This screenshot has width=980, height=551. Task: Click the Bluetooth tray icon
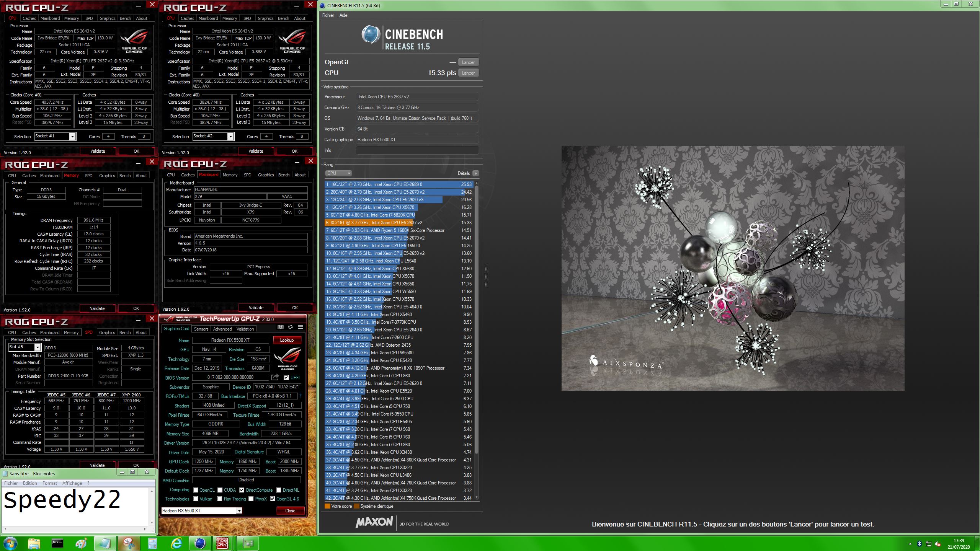(919, 544)
